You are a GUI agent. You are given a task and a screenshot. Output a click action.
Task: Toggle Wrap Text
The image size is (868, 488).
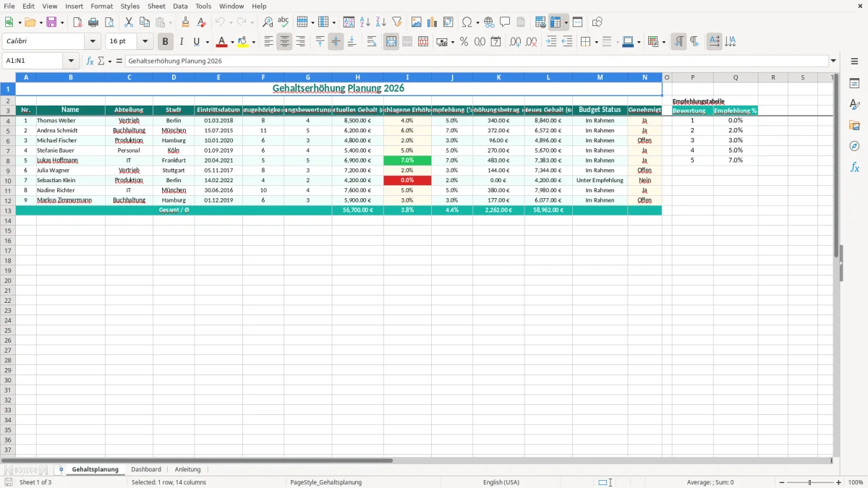click(372, 42)
